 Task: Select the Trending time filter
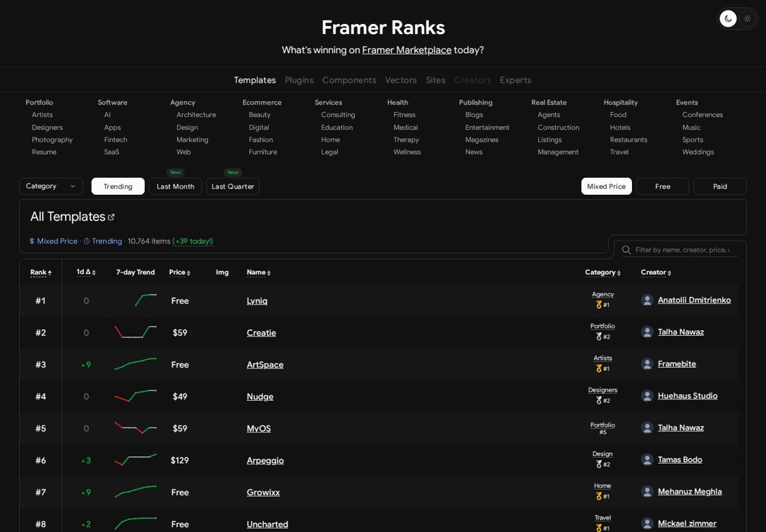(x=118, y=186)
